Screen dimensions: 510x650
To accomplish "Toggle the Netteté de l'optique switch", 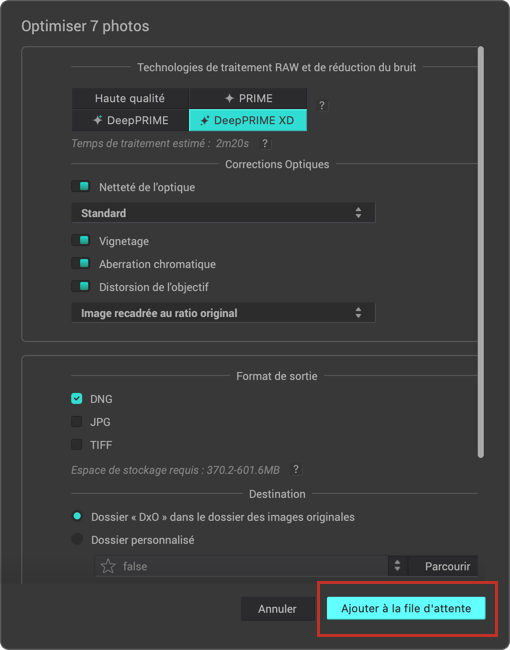I will [81, 187].
